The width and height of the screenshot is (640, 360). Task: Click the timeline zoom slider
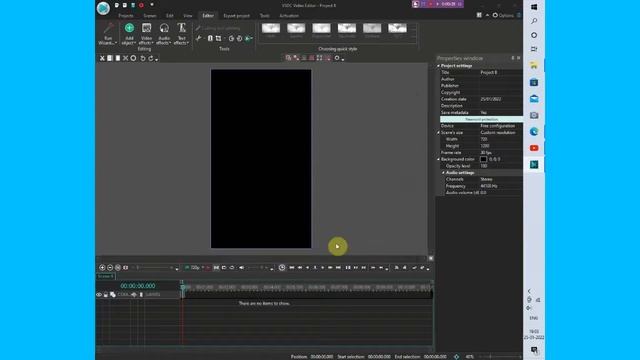(154, 268)
